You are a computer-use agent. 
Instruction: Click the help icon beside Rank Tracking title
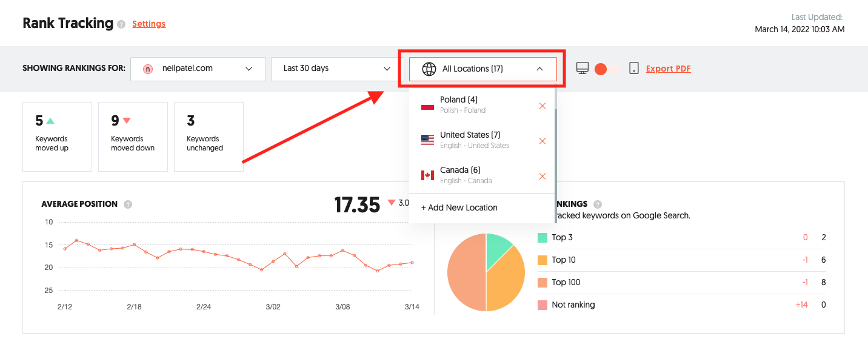(121, 24)
